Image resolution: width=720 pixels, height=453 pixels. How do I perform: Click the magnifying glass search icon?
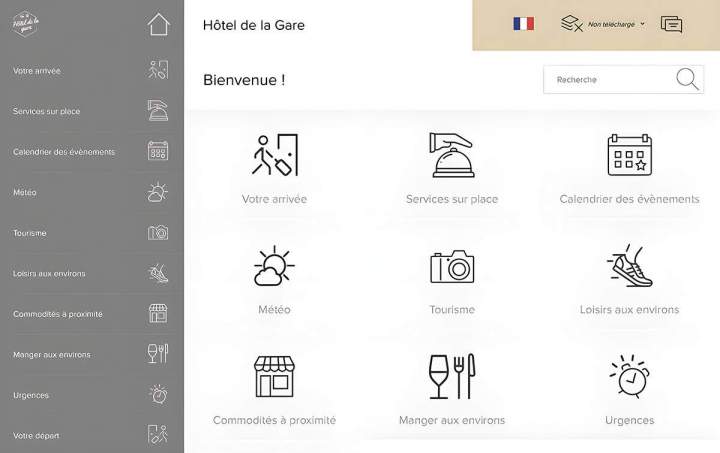coord(687,79)
